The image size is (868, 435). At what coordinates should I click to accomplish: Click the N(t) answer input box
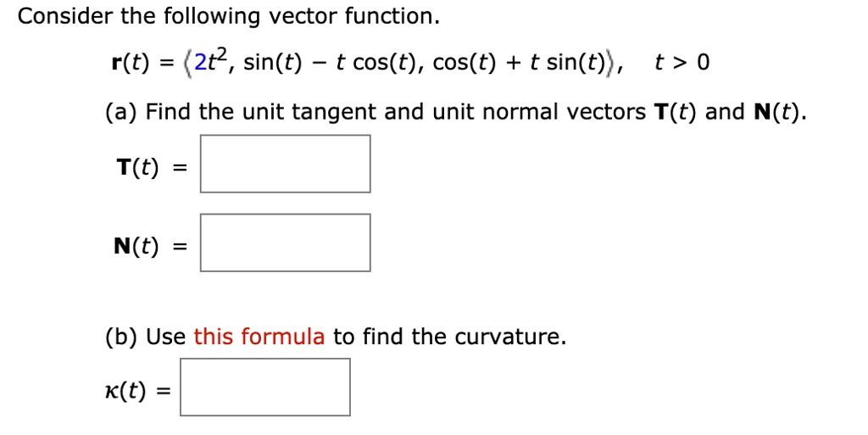[285, 243]
